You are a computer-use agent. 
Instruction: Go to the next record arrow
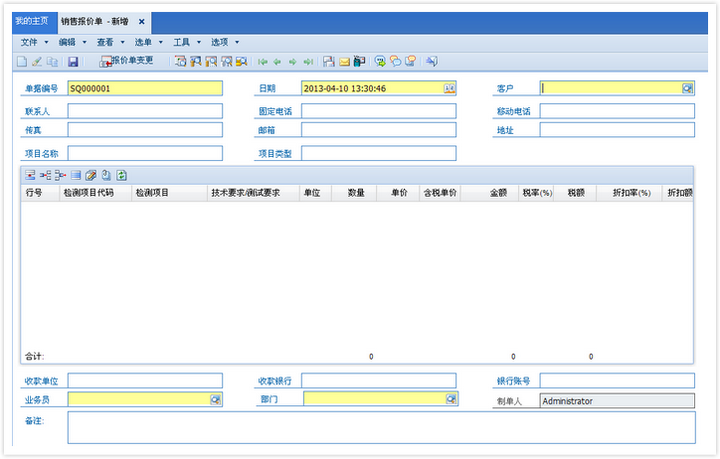292,62
